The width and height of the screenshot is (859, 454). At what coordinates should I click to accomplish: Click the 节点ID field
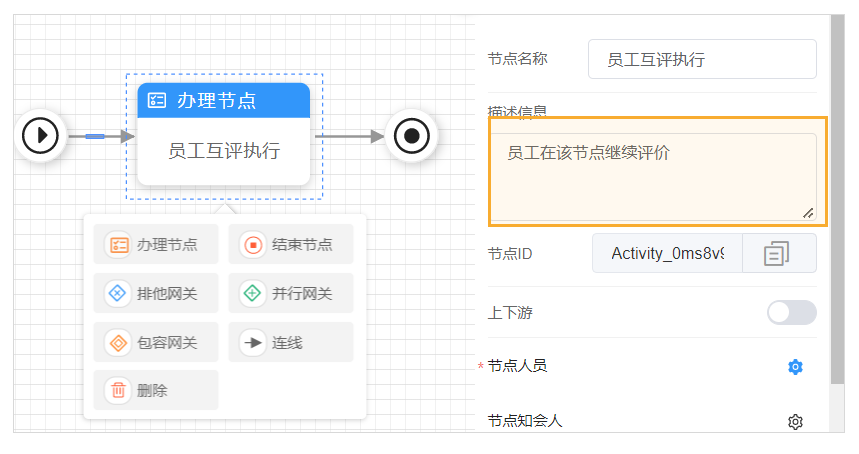pyautogui.click(x=667, y=254)
